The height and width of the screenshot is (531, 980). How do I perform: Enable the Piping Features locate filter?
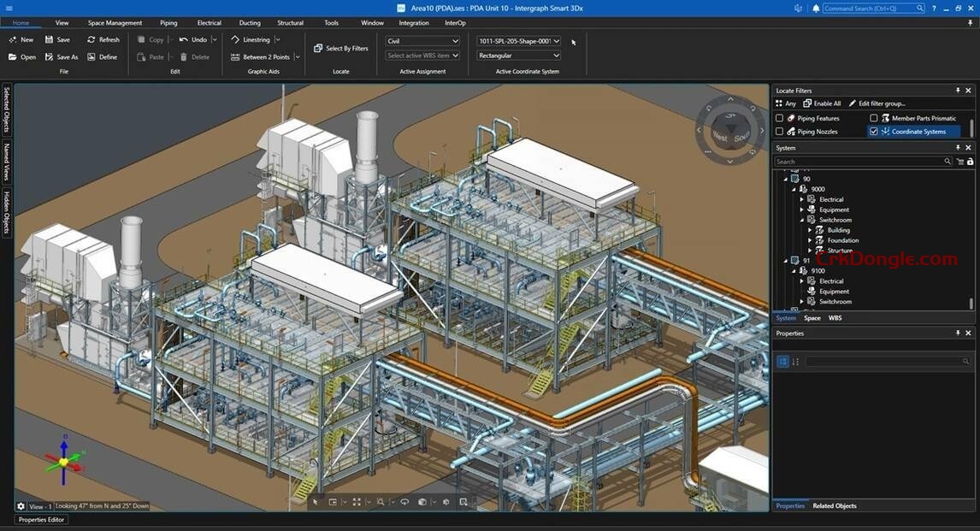point(779,118)
